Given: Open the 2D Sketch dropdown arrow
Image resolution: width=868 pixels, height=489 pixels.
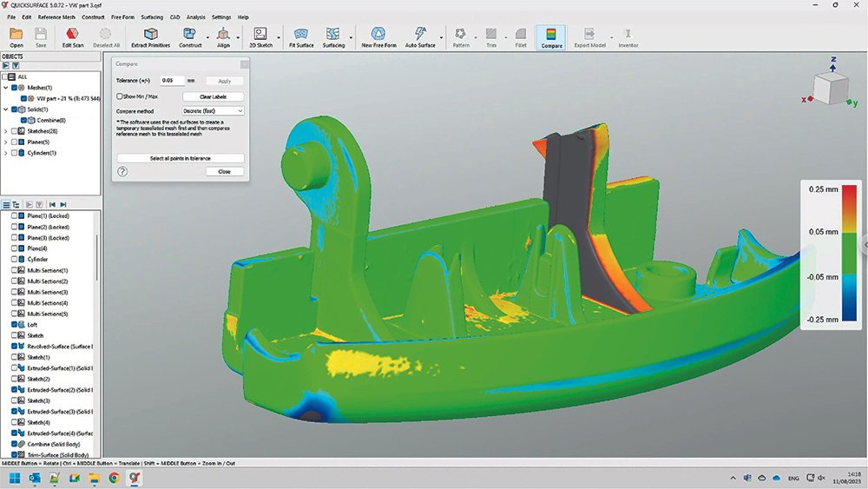Looking at the screenshot, I should pos(279,37).
